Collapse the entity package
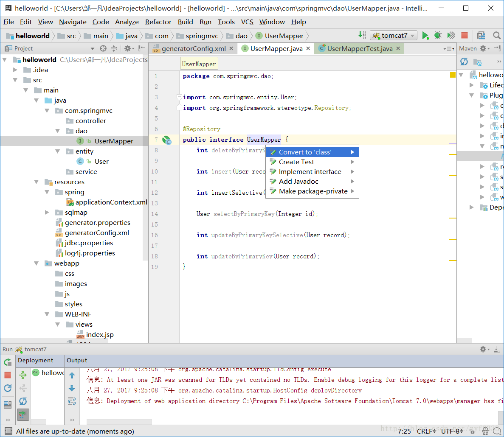This screenshot has width=504, height=437. click(x=58, y=151)
